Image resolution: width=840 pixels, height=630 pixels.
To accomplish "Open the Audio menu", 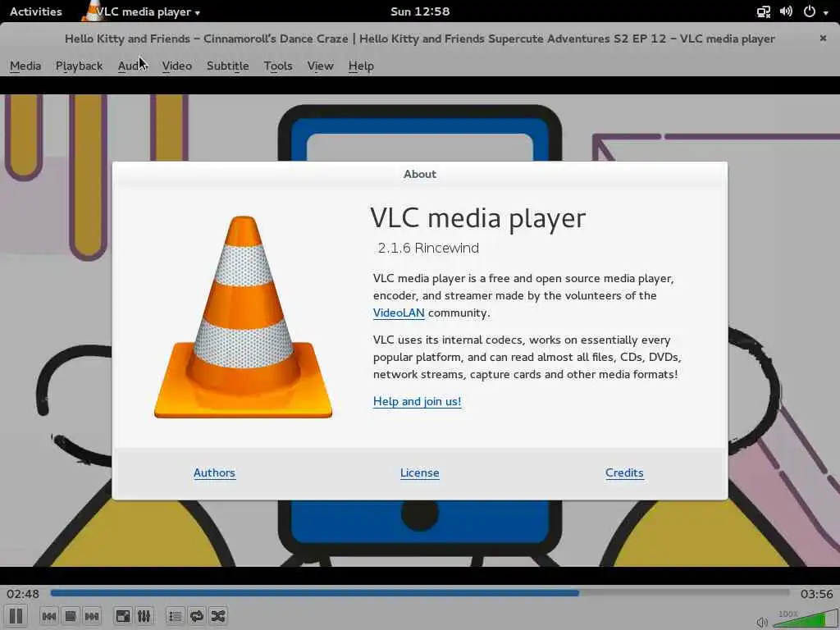I will [132, 66].
